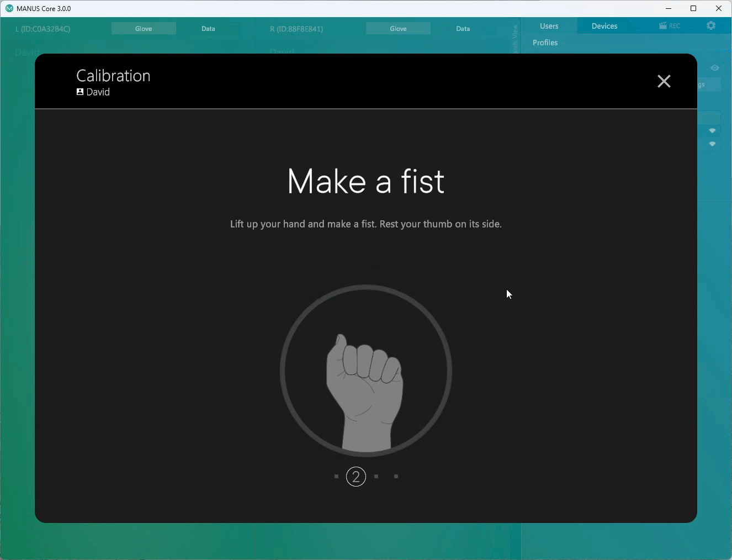Select Glove view for left glove
Image resolution: width=732 pixels, height=560 pixels.
coord(144,29)
